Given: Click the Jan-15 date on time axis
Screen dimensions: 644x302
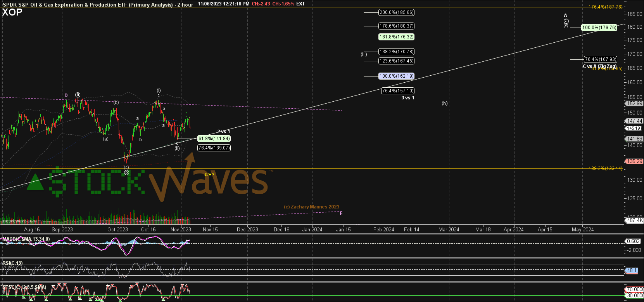Looking at the screenshot, I should tap(343, 229).
